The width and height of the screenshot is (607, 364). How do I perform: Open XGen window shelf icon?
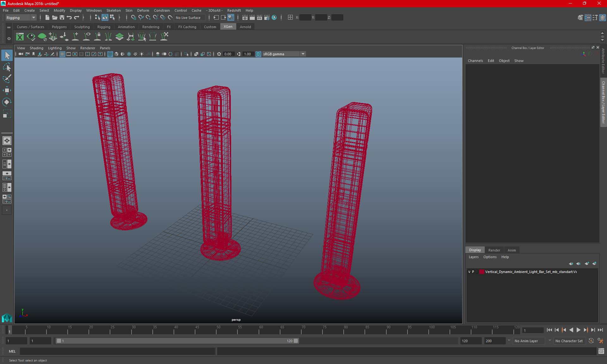click(x=20, y=37)
